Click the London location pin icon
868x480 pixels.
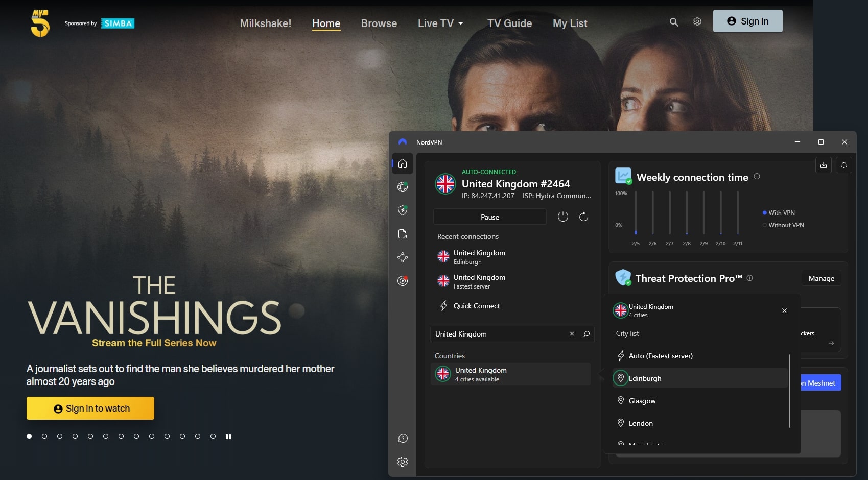[621, 423]
